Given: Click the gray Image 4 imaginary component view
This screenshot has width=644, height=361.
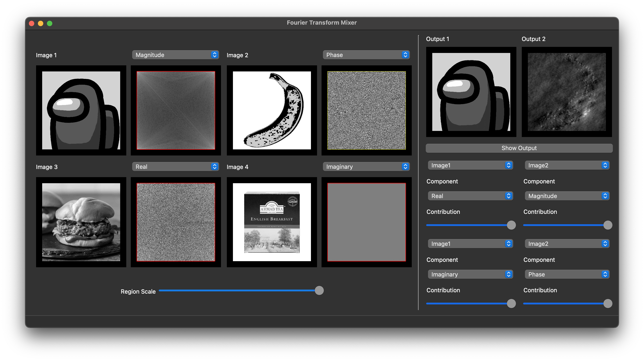Looking at the screenshot, I should (x=366, y=222).
